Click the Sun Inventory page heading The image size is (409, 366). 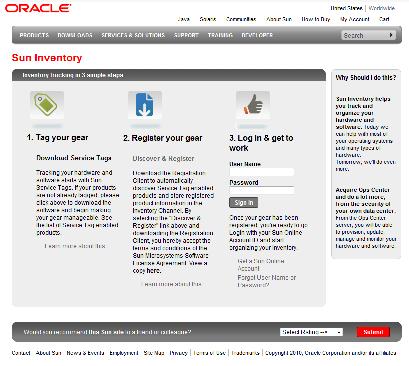click(x=47, y=58)
